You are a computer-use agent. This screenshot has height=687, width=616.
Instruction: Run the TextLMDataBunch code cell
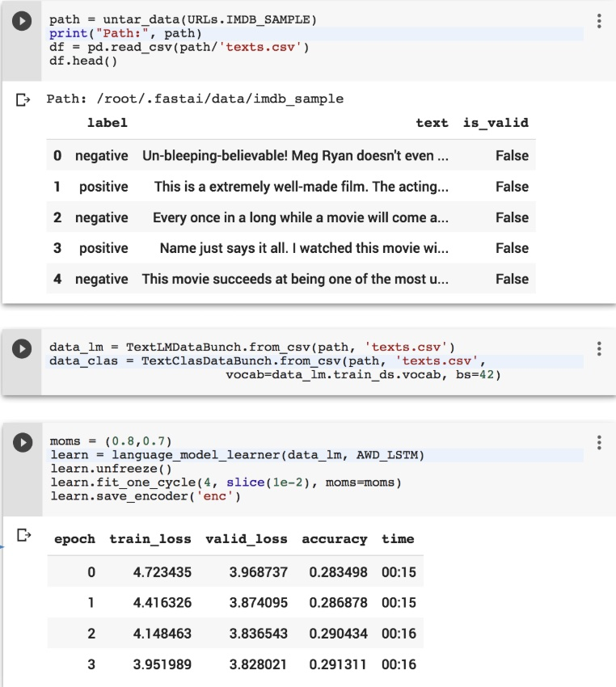[x=23, y=348]
